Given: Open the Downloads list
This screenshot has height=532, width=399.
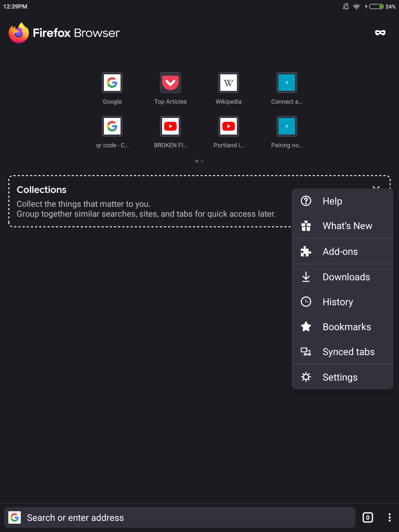Looking at the screenshot, I should click(346, 277).
